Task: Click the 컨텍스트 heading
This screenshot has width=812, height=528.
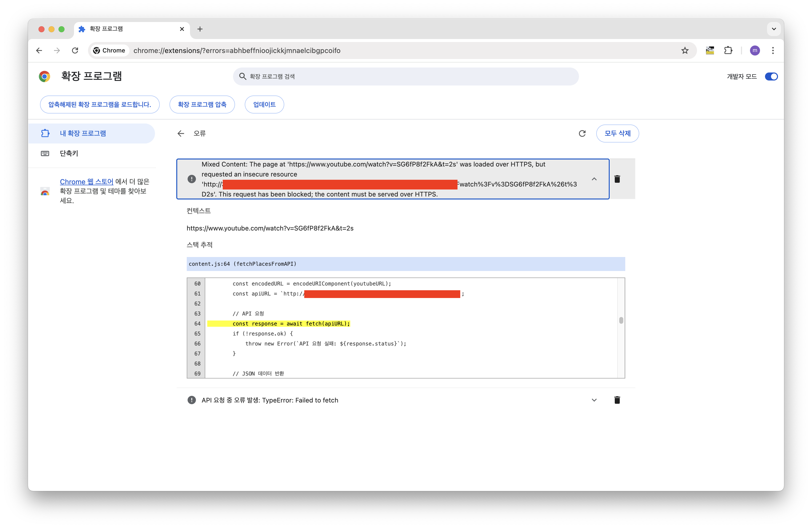Action: tap(198, 211)
